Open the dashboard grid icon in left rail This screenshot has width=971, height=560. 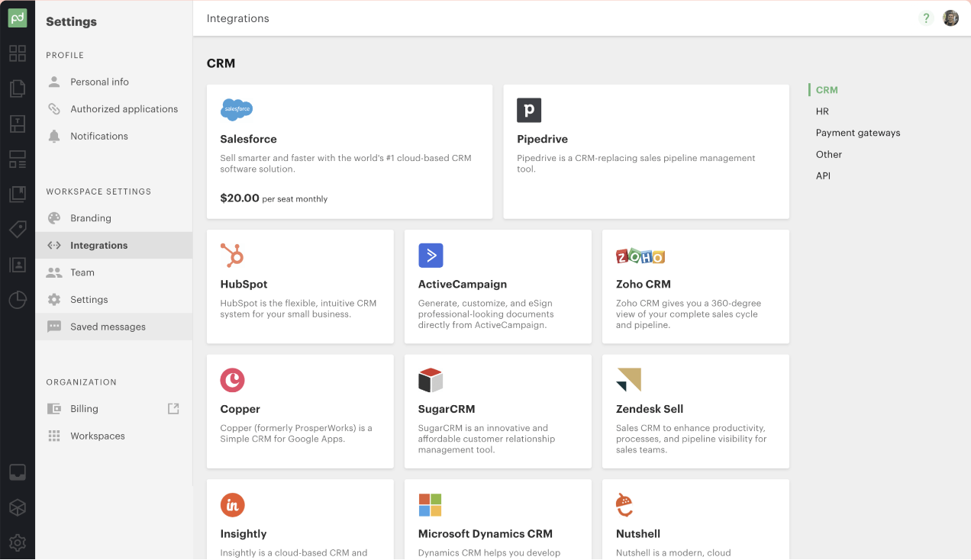18,53
